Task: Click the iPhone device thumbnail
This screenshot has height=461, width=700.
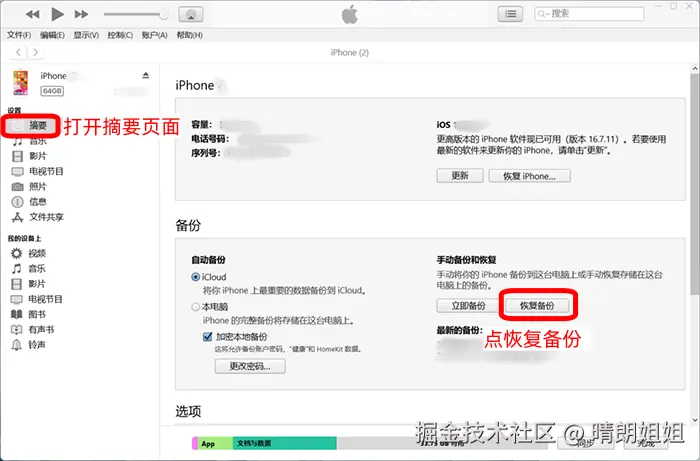Action: pyautogui.click(x=21, y=83)
